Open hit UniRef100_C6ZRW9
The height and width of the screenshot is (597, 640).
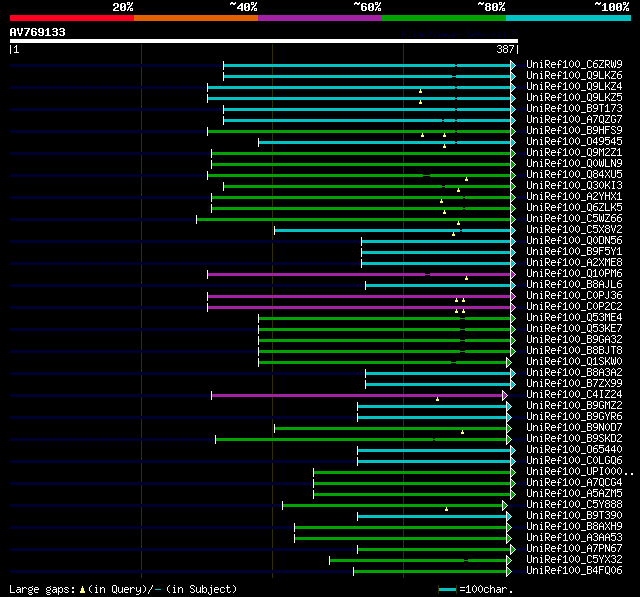574,64
